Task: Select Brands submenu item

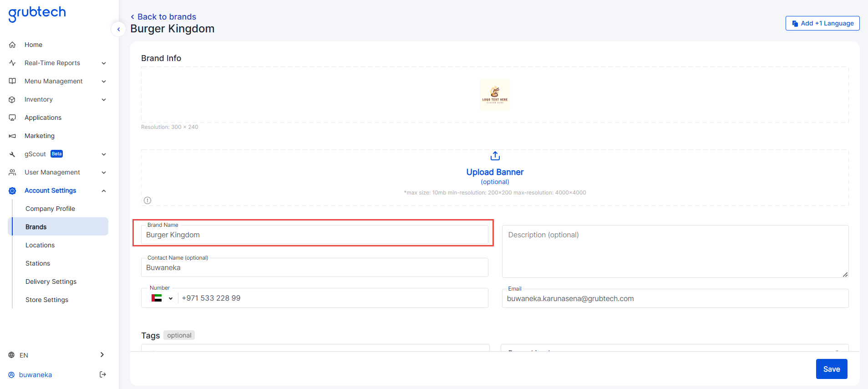Action: pos(58,226)
